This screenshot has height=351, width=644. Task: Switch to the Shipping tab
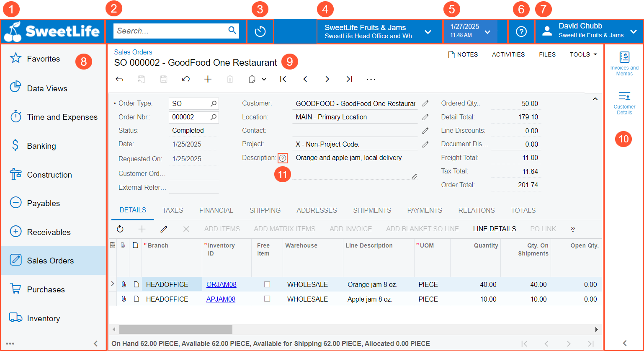265,210
